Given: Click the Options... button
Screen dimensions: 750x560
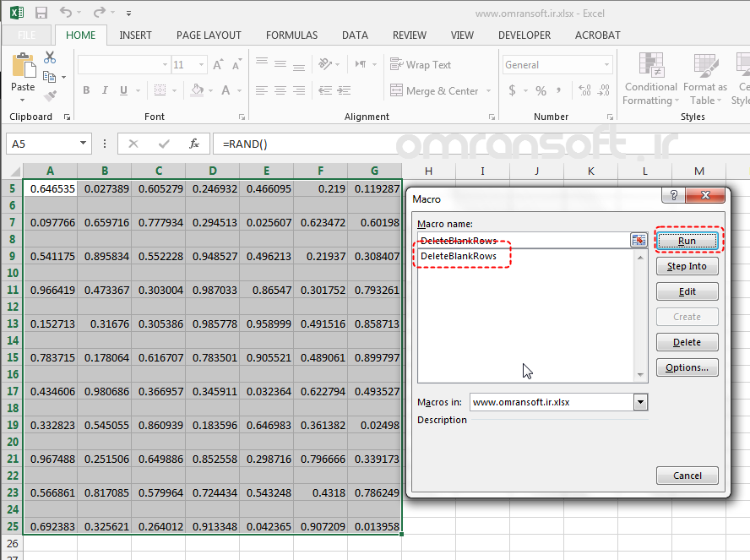Looking at the screenshot, I should (x=687, y=367).
